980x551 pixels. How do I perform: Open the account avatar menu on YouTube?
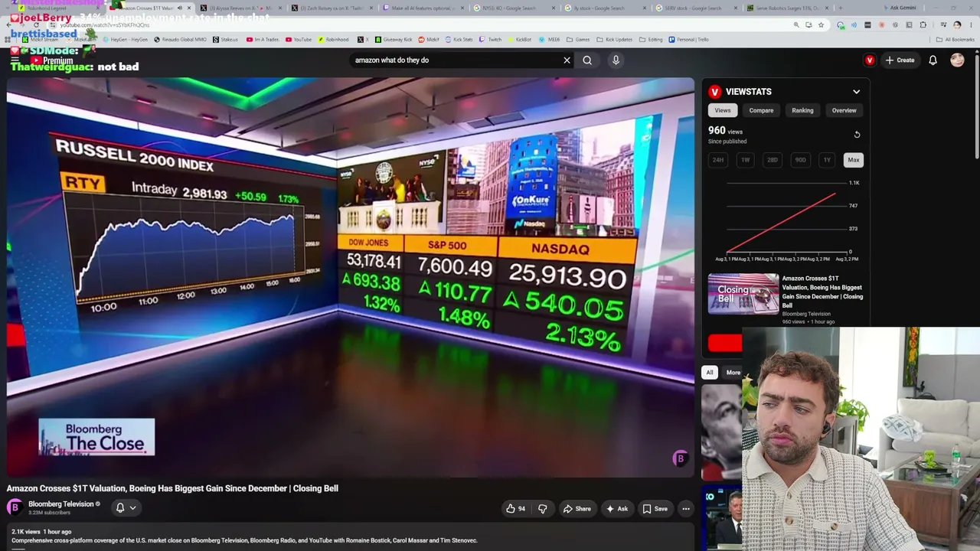(x=957, y=60)
